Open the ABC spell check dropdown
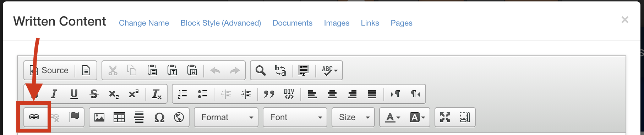644x135 pixels. [329, 70]
